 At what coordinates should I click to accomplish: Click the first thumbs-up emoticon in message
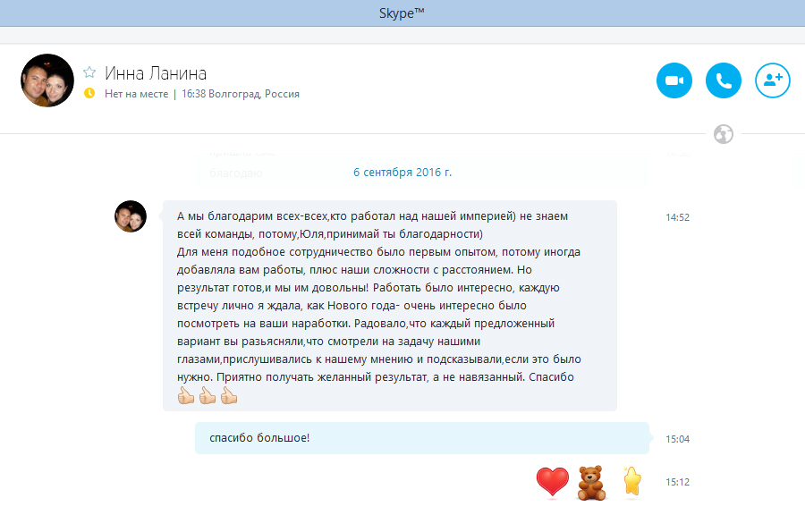click(186, 395)
